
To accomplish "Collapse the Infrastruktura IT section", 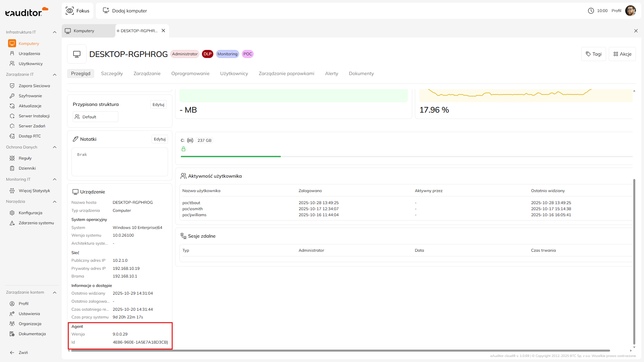I will (55, 32).
